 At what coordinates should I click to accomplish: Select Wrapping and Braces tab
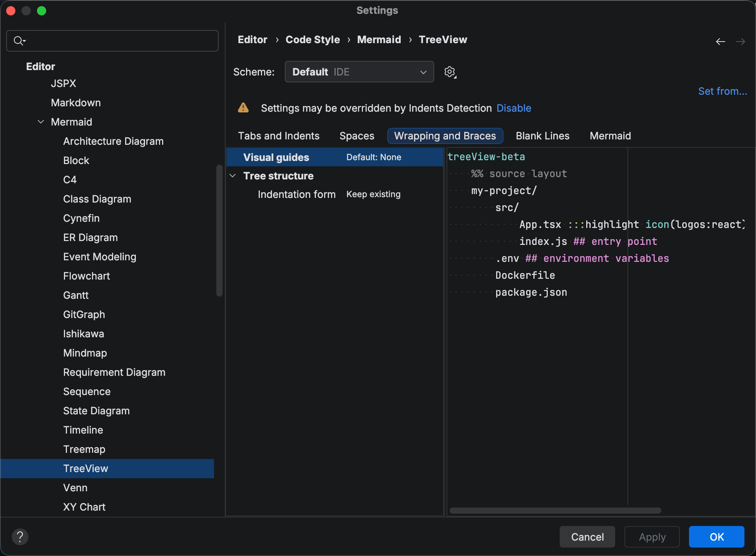[x=445, y=136]
